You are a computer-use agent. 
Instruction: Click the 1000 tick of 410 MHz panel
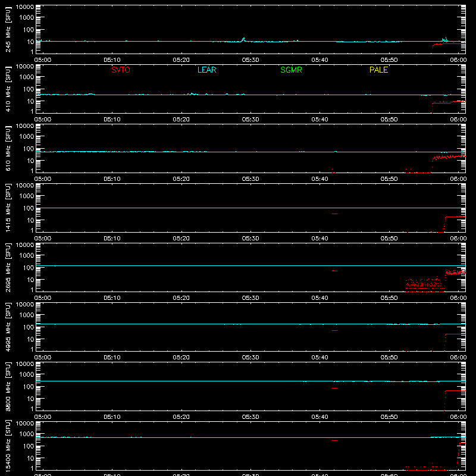(x=27, y=77)
